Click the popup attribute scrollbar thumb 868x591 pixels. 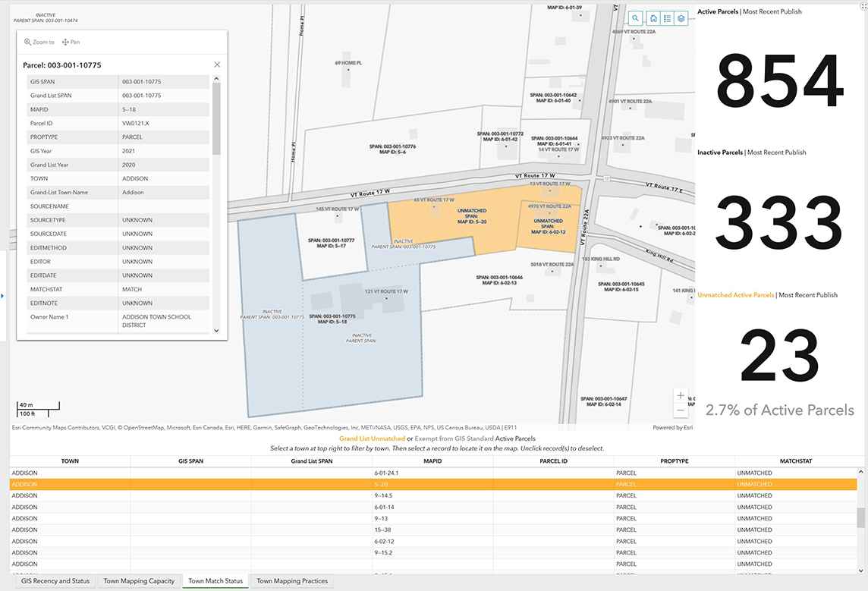point(216,118)
